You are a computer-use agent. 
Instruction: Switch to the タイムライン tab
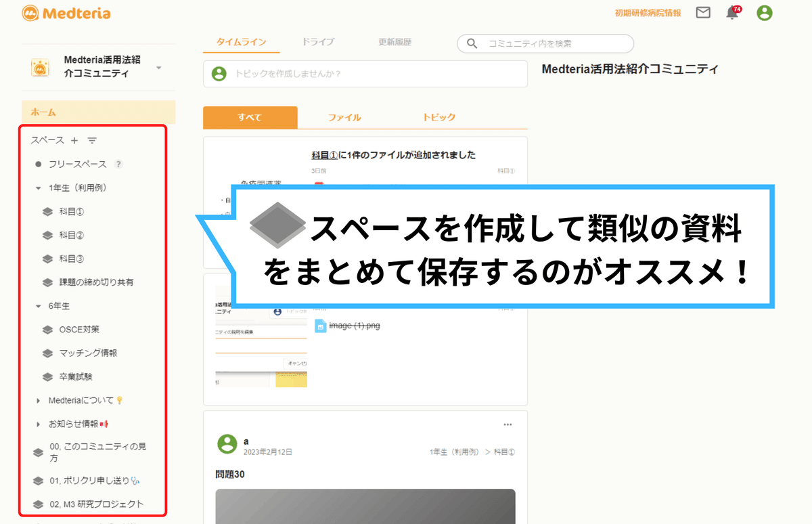coord(241,42)
